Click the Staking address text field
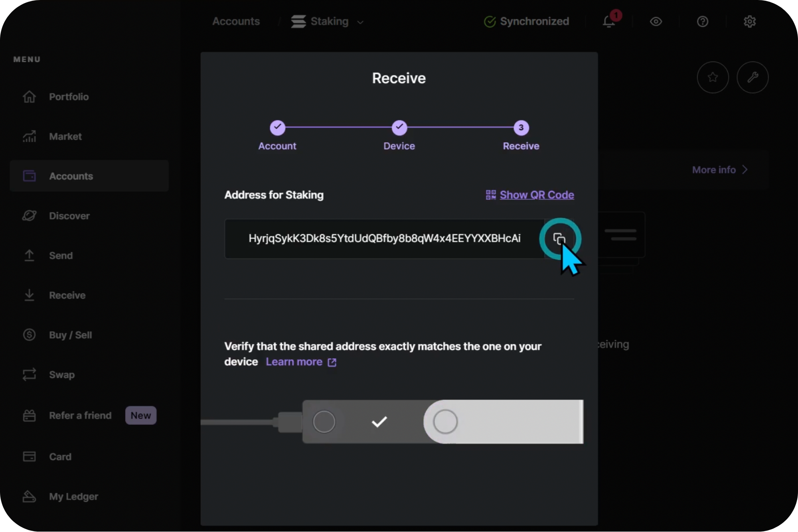 point(384,238)
